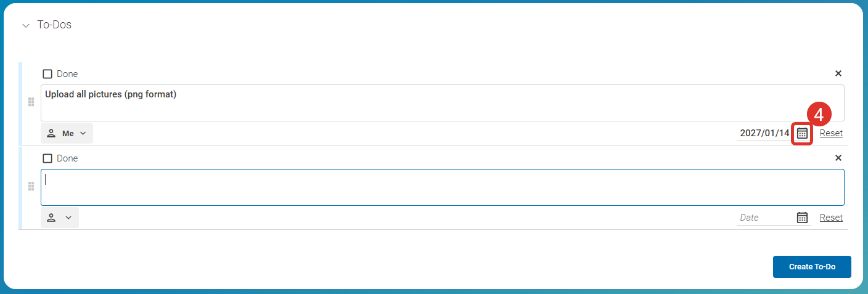Mark 'Upload all pictures' to-do as Done

[x=47, y=74]
